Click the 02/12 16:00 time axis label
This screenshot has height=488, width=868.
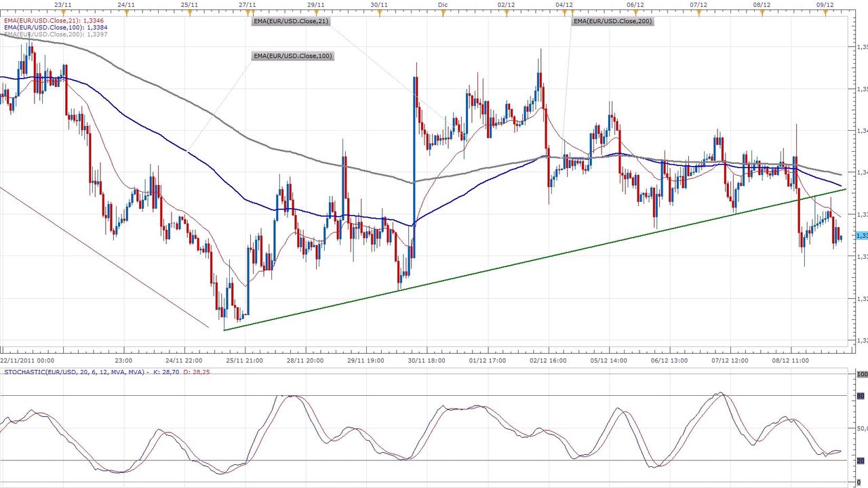click(x=549, y=361)
